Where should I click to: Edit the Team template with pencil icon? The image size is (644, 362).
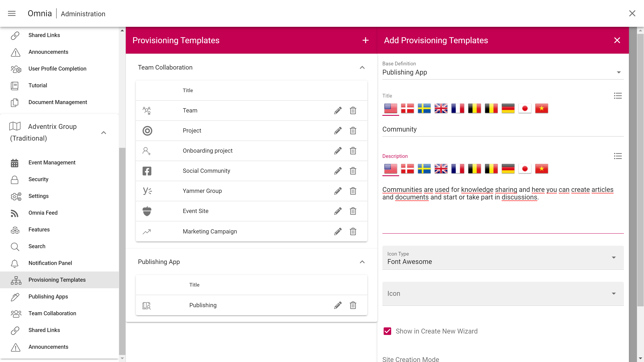(x=338, y=110)
